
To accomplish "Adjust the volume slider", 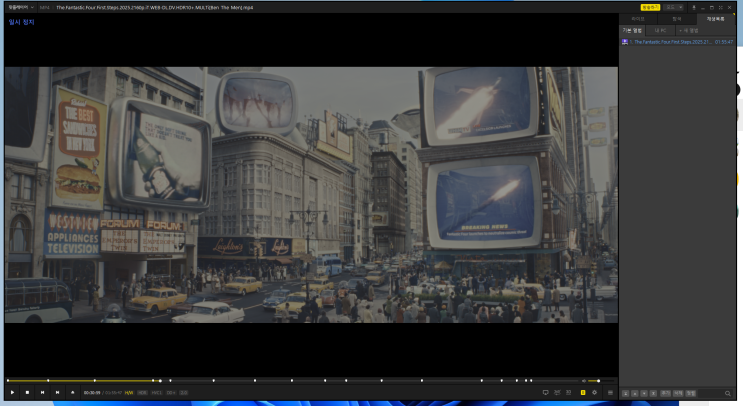I will click(601, 380).
